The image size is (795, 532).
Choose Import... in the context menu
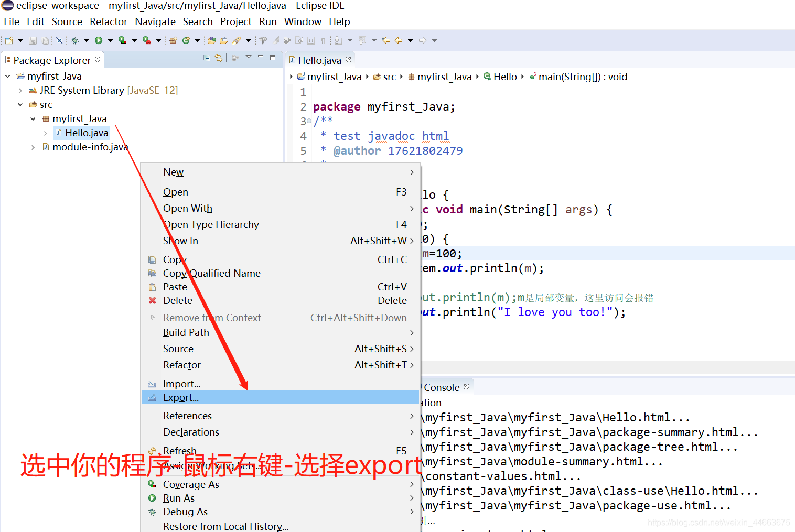[x=280, y=384]
